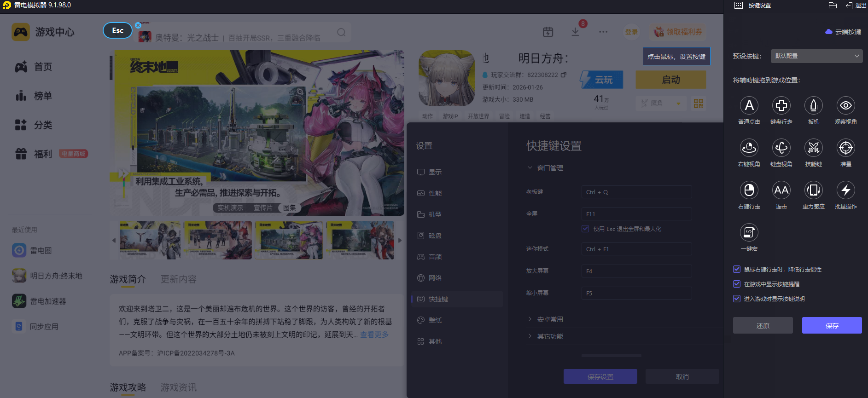
Task: Select the 右键视角 key icon
Action: coord(749,148)
